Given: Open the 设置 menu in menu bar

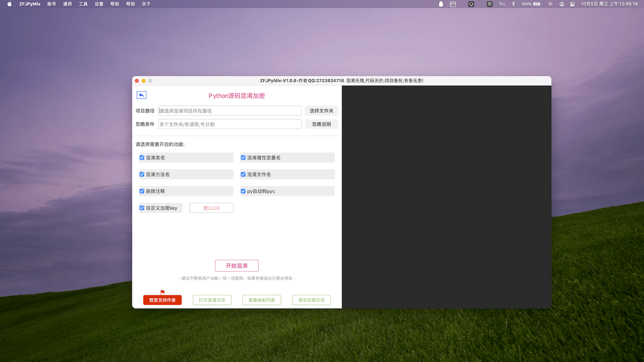Looking at the screenshot, I should pyautogui.click(x=99, y=4).
